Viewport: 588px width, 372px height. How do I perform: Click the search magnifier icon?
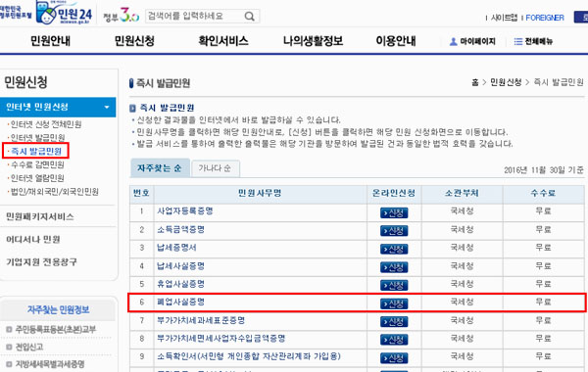click(x=249, y=16)
